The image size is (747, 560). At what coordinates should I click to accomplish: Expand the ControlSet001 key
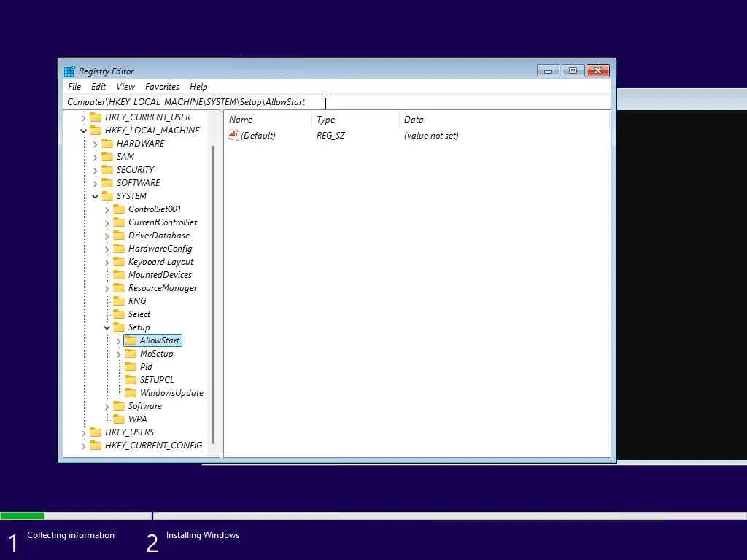pos(107,209)
